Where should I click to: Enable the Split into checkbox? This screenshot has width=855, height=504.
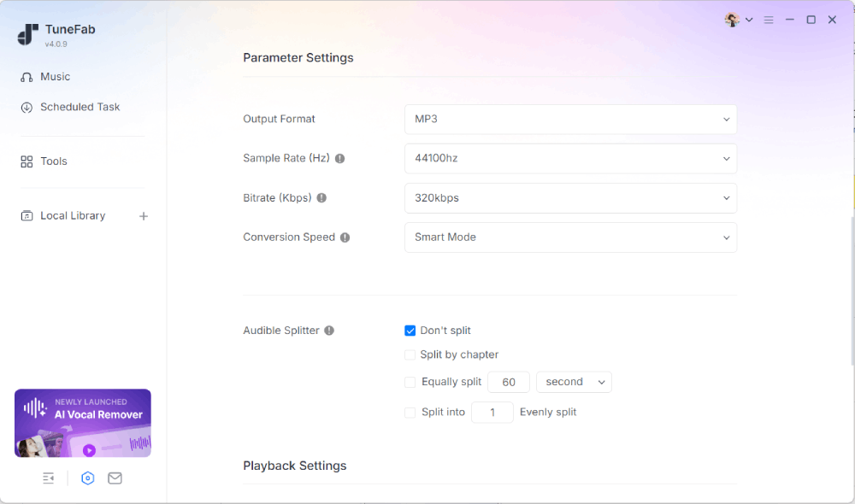pos(410,413)
